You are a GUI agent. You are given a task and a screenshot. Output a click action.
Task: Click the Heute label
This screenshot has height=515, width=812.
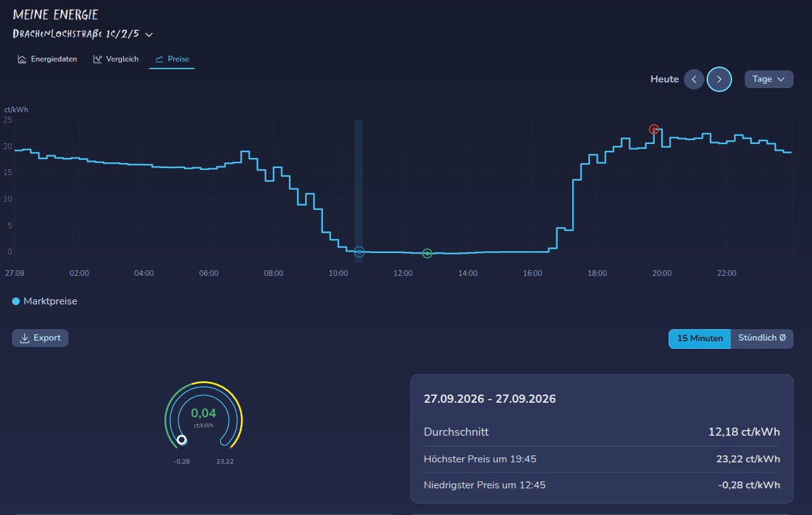[664, 79]
